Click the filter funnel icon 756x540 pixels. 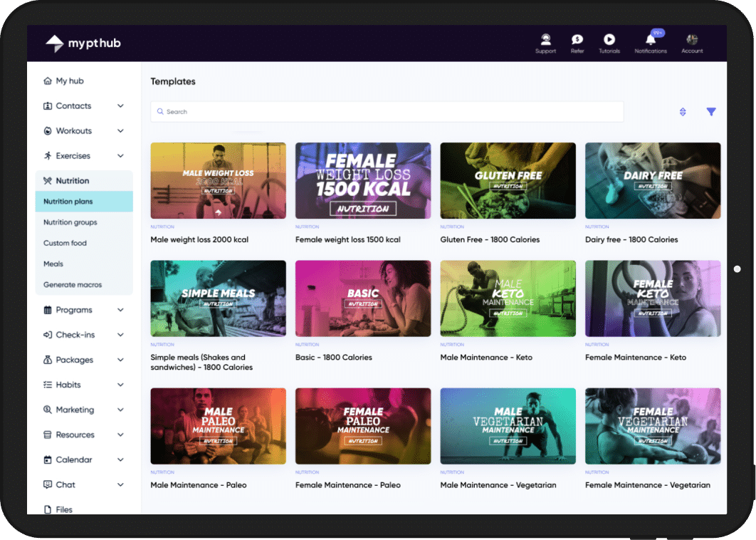click(711, 112)
